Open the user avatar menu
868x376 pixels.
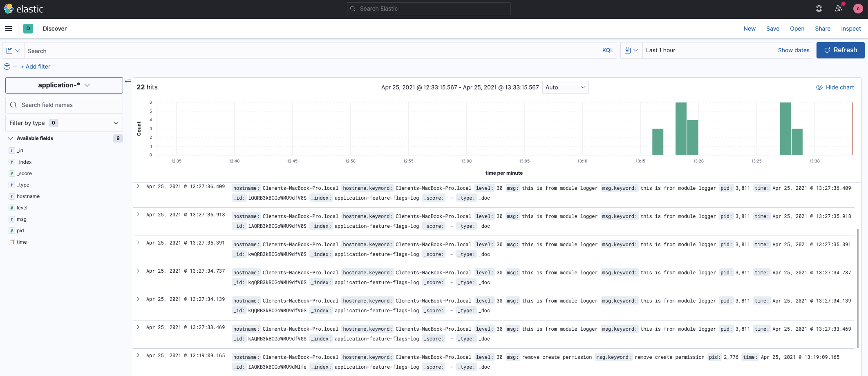tap(858, 9)
